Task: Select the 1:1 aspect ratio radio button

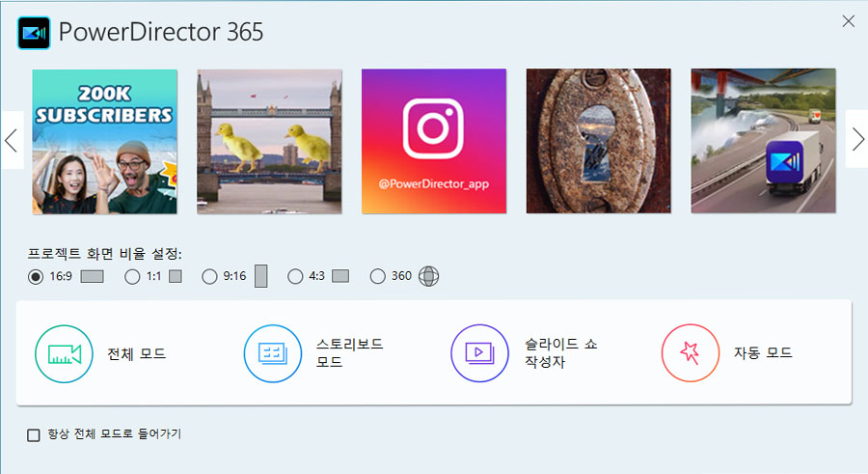Action: 132,277
